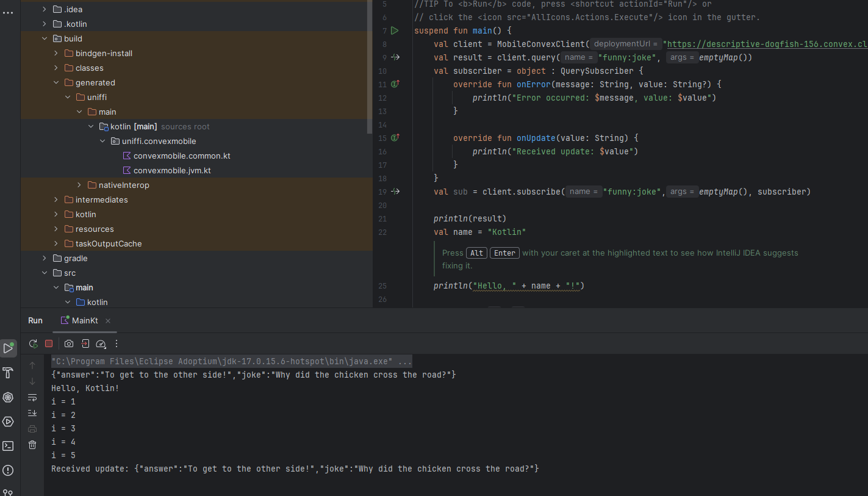Click the exit-arrow icon in Run toolbar
The height and width of the screenshot is (496, 868).
(x=85, y=343)
